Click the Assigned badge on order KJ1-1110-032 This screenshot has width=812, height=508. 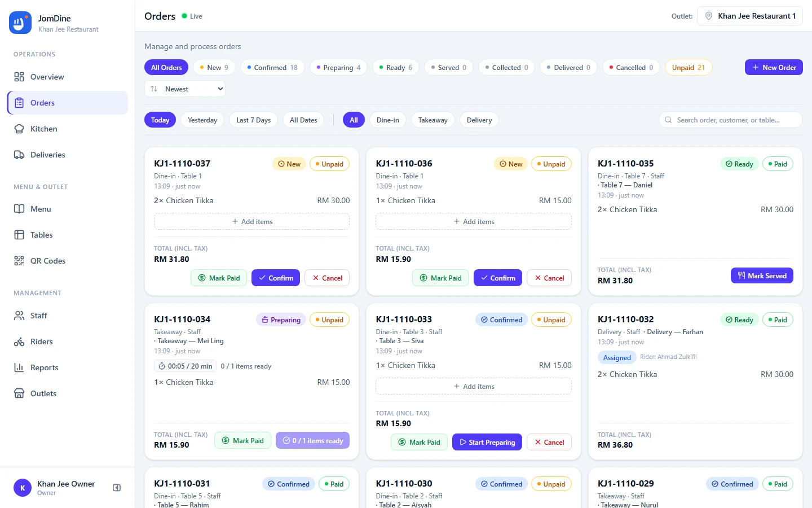point(617,358)
